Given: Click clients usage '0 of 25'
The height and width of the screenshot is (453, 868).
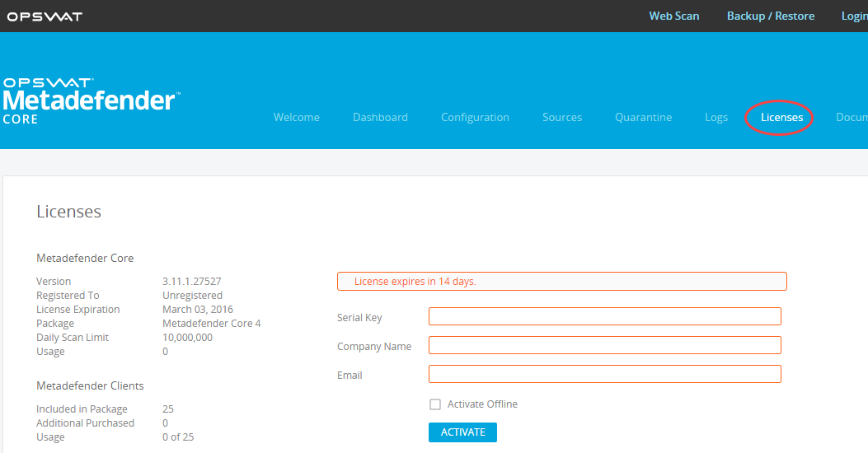Looking at the screenshot, I should (178, 437).
